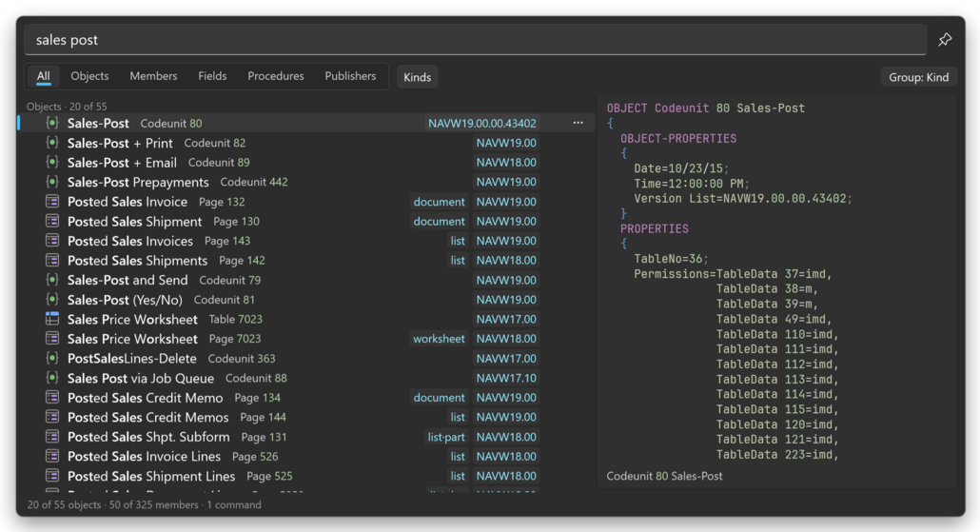Click the codeunit icon for Sales-Post Prepayments
Viewport: 980px width, 532px height.
coord(52,181)
